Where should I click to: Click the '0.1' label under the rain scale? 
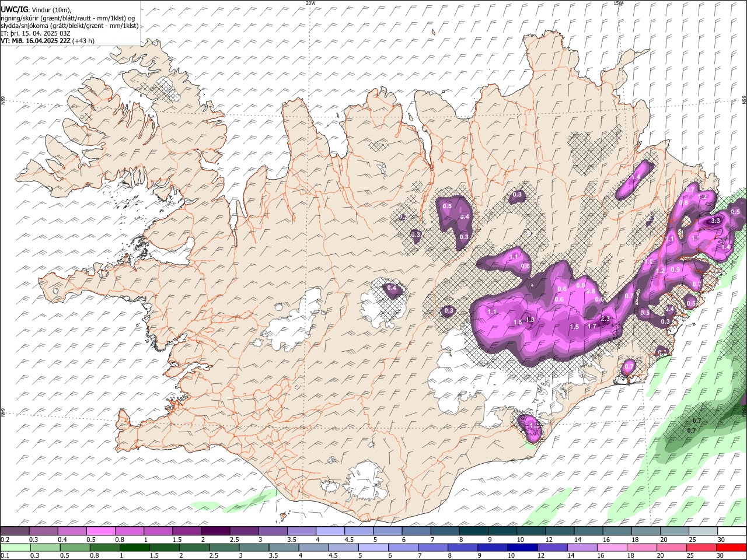(5, 555)
